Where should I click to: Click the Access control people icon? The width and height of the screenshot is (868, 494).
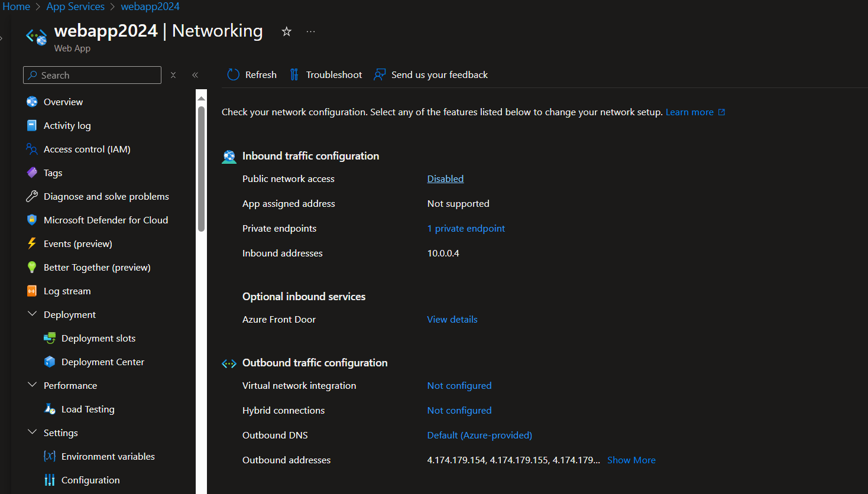coord(32,149)
